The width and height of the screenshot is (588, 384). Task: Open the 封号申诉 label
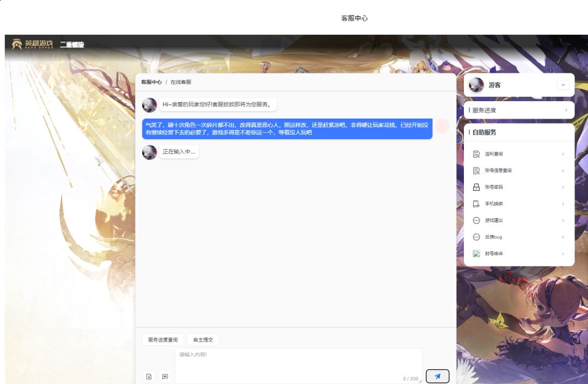tap(493, 253)
